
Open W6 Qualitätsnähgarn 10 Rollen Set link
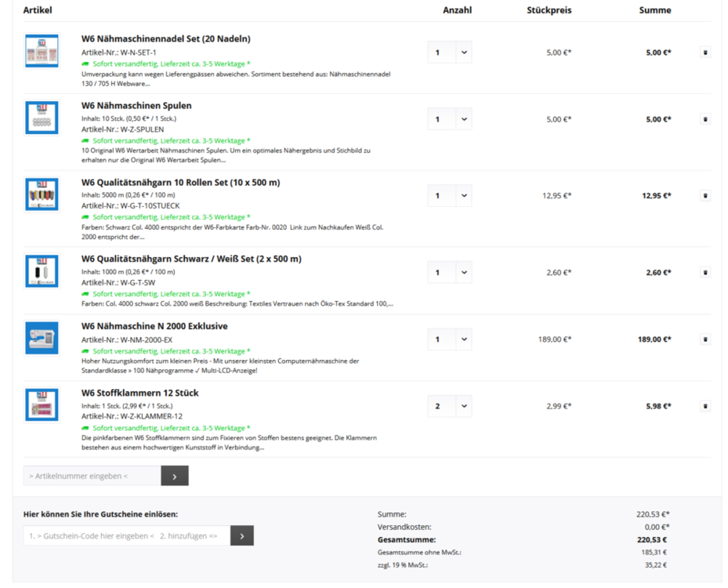[x=180, y=183]
